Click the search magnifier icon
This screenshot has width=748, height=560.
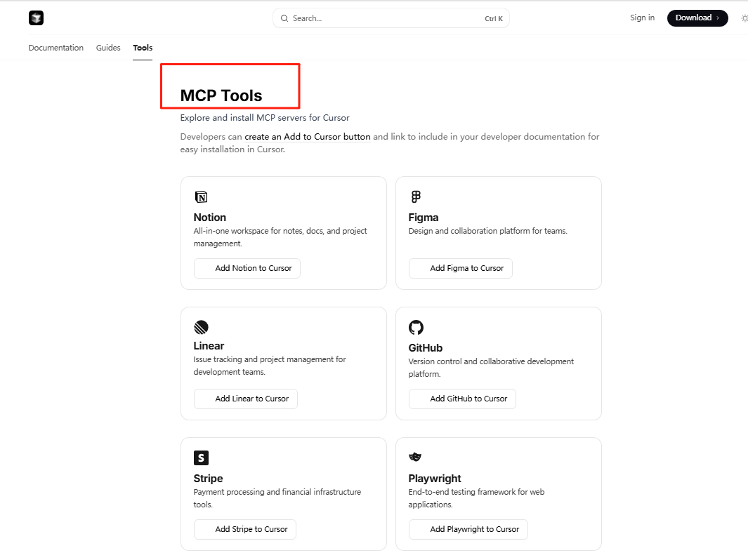click(x=284, y=18)
